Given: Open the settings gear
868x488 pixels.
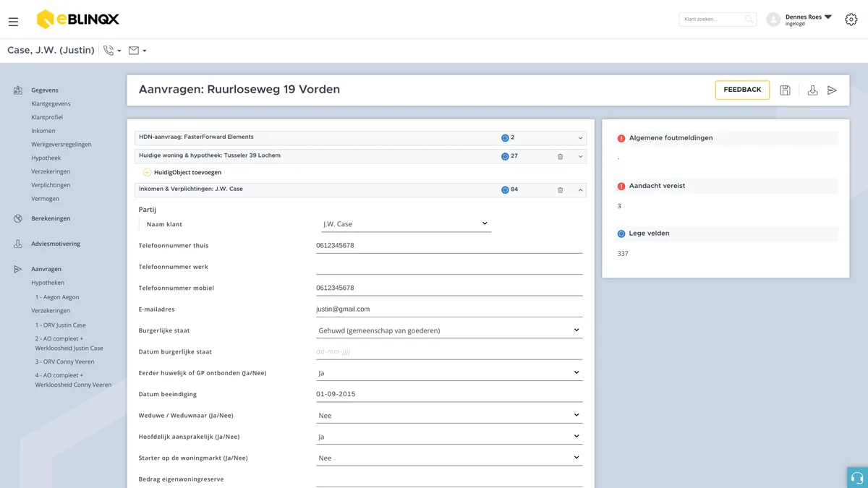Looking at the screenshot, I should click(851, 20).
